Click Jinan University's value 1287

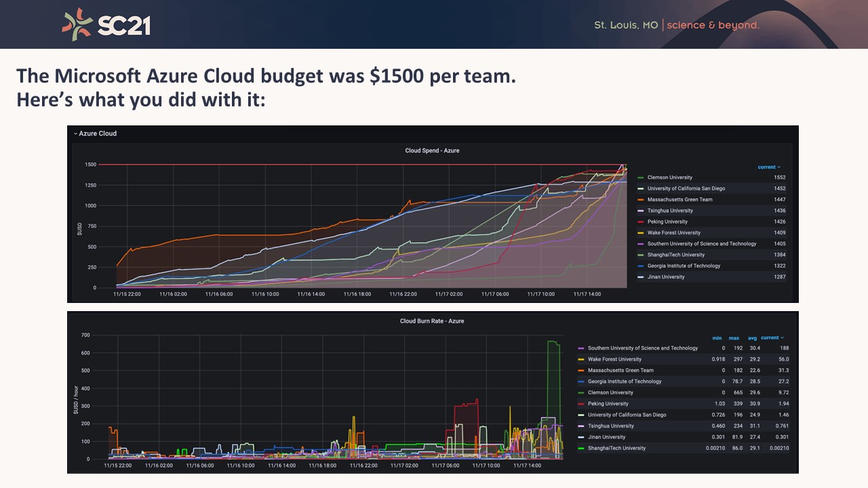pyautogui.click(x=780, y=277)
